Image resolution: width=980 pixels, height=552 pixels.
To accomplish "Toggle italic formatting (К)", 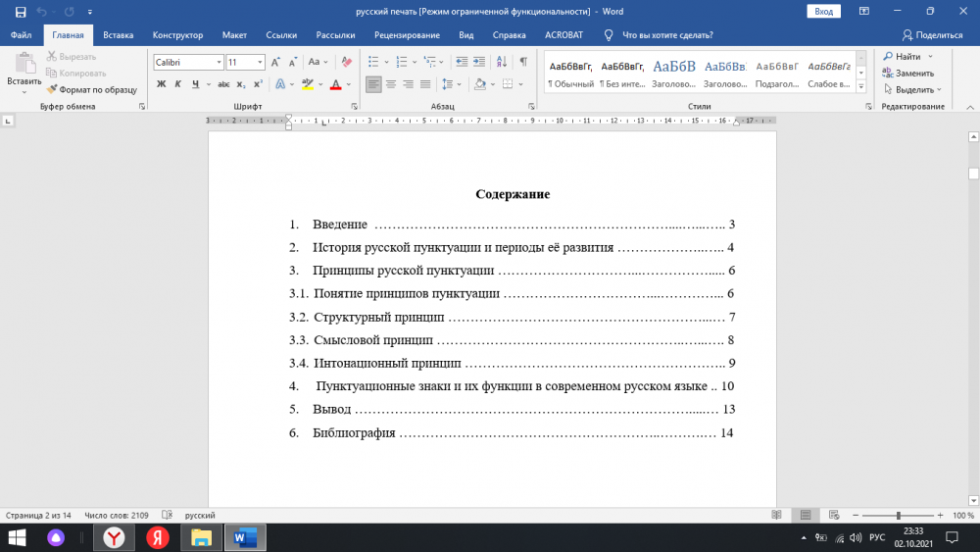I will point(178,84).
